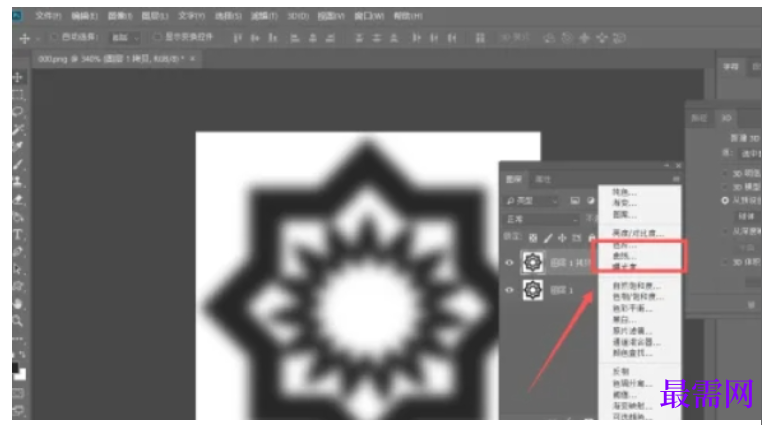Toggle the 自动选择 checkbox
The image size is (772, 425).
(x=54, y=37)
